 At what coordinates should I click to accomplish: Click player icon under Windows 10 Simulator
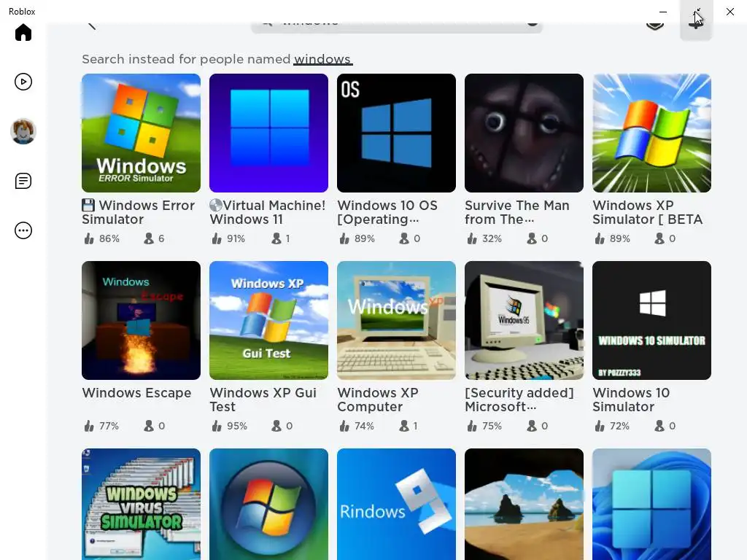pyautogui.click(x=659, y=426)
